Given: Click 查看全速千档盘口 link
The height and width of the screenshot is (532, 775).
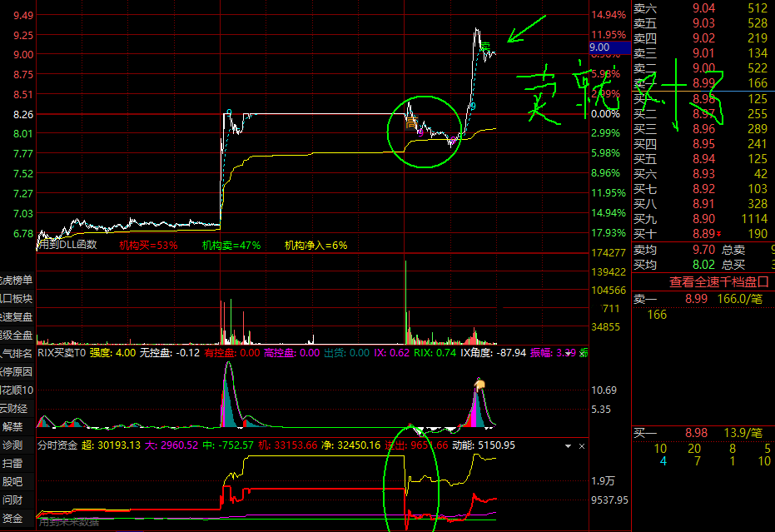Looking at the screenshot, I should [x=718, y=282].
